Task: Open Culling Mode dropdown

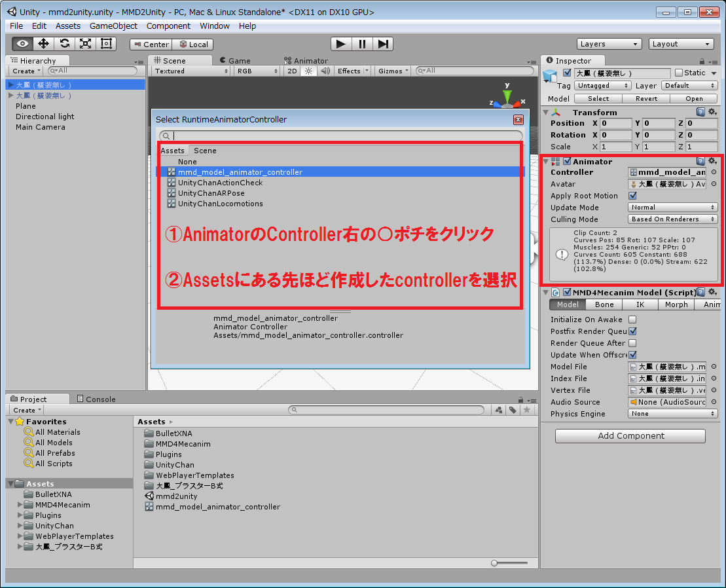Action: click(x=673, y=219)
